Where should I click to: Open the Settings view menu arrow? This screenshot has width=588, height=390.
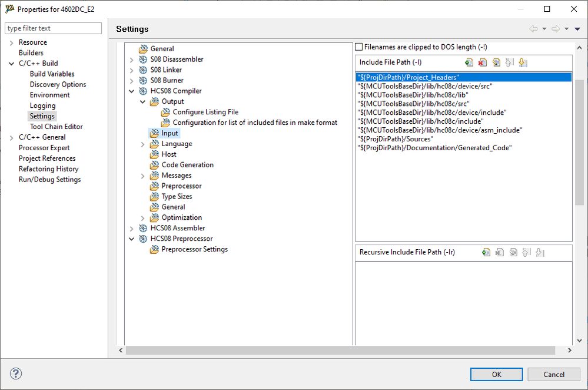tap(577, 29)
